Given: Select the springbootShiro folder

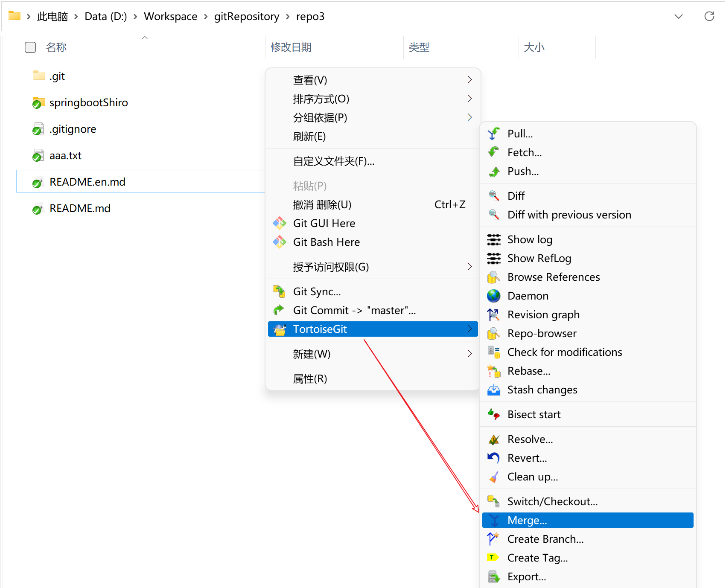Looking at the screenshot, I should tap(88, 103).
